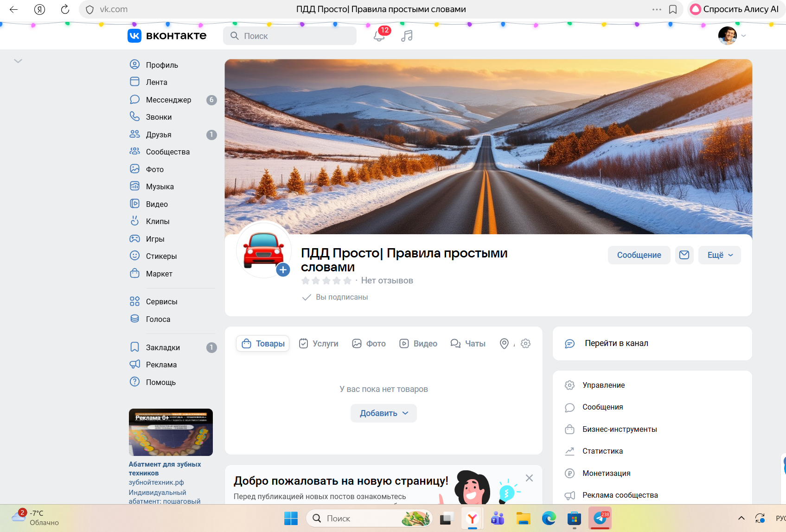Click the location pin tab icon

(504, 344)
